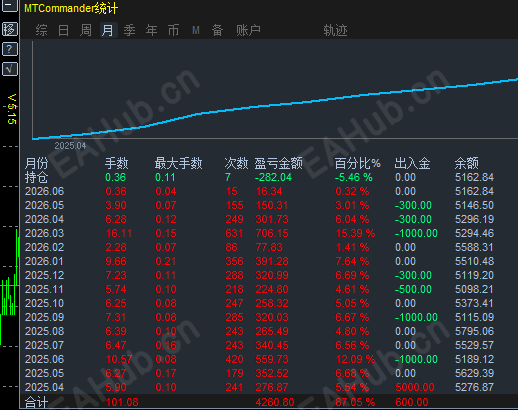Click the 余额 column header
Screen dimensions: 518x410
click(x=467, y=163)
